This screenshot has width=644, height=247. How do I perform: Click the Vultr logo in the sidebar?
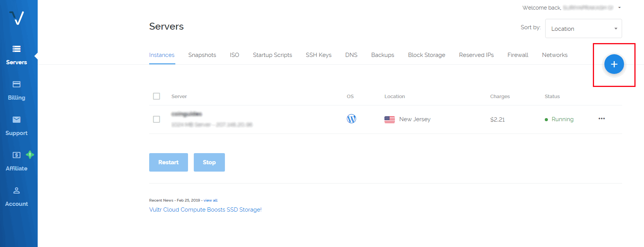coord(17,18)
